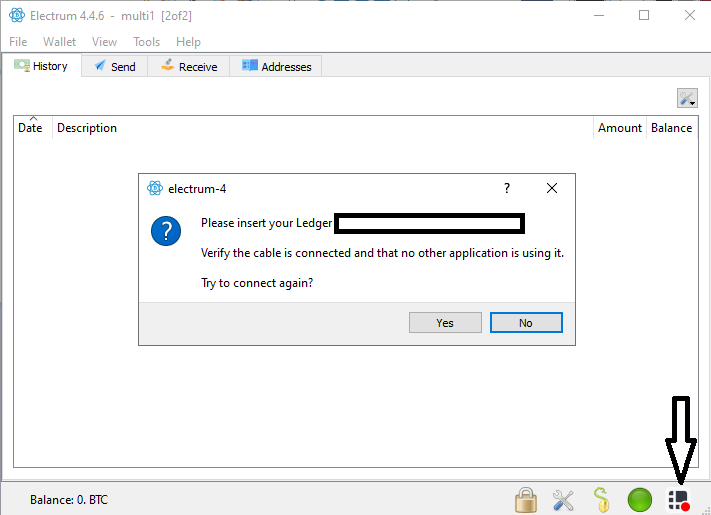The image size is (711, 515).
Task: Click the password lock icon in status bar
Action: (526, 500)
